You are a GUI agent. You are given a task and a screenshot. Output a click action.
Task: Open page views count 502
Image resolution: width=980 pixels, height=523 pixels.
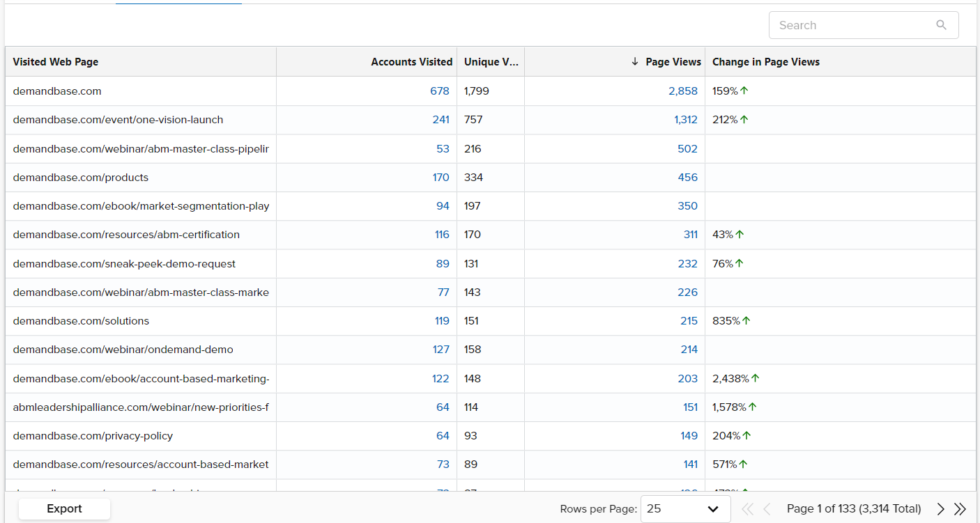[687, 149]
